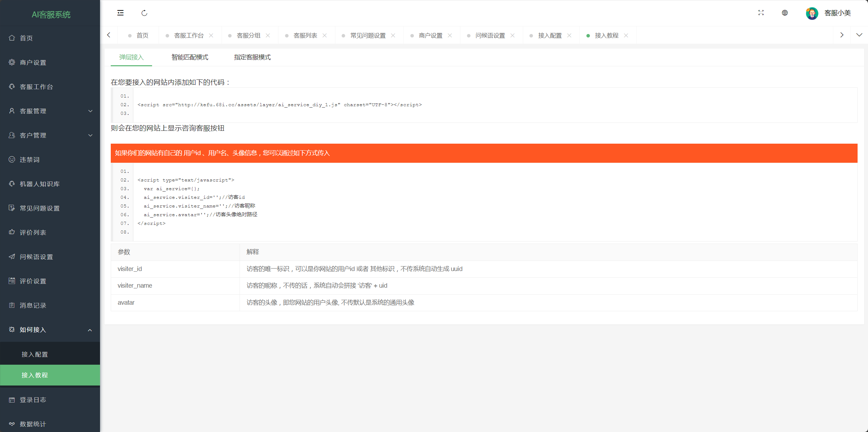
Task: Open the 接入配置 sidebar submenu item
Action: click(50, 354)
